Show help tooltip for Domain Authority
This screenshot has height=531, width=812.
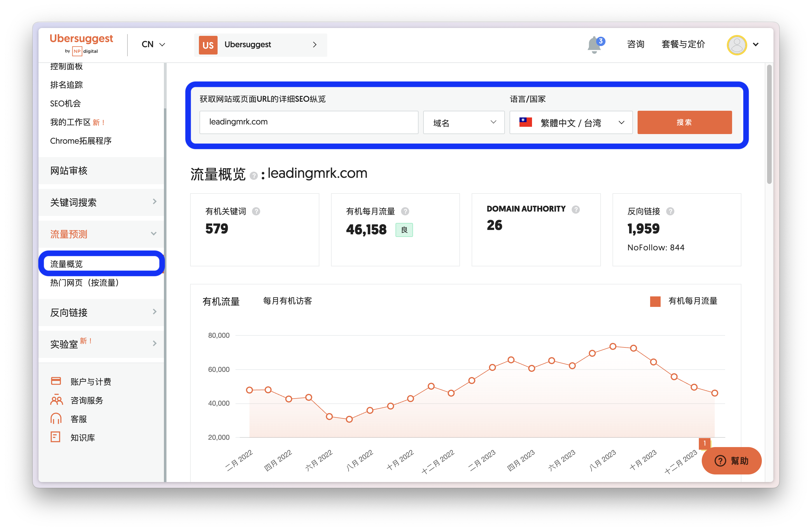pos(575,209)
